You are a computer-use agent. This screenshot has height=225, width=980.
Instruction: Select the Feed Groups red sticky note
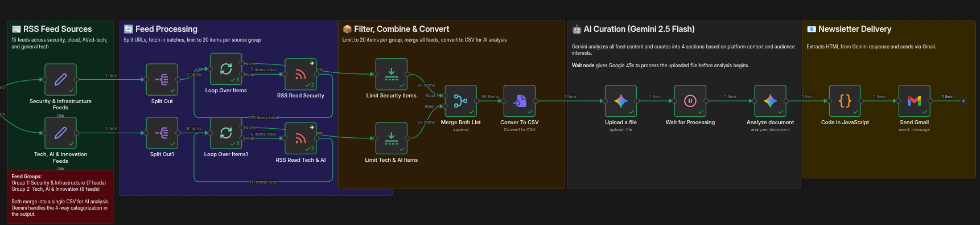(60, 197)
